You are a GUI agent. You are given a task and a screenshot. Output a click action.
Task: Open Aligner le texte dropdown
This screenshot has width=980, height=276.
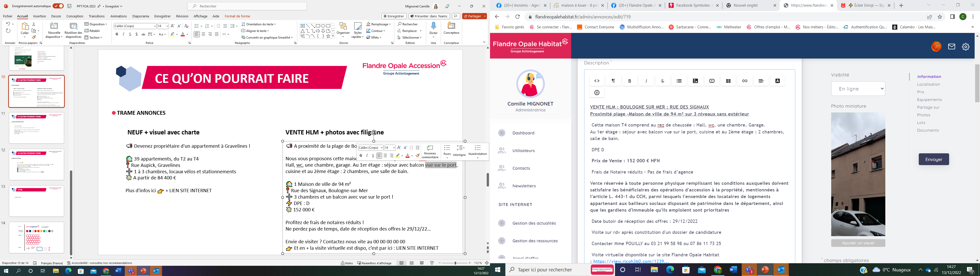coord(255,31)
